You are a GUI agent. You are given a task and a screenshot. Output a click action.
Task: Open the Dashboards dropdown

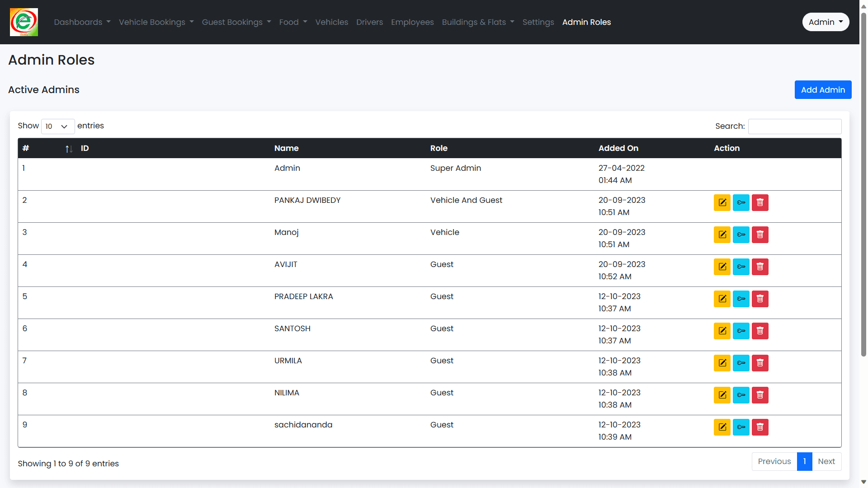pyautogui.click(x=82, y=22)
